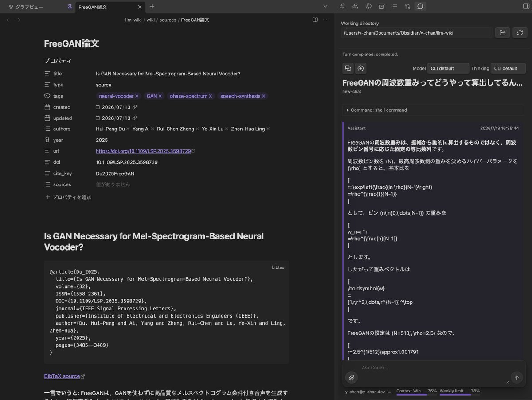Remove author Ye-Xin Lu
Viewport: 532px width, 400px height.
(227, 129)
